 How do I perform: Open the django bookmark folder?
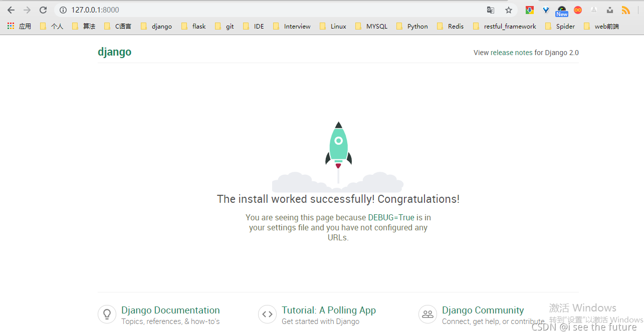pyautogui.click(x=156, y=26)
